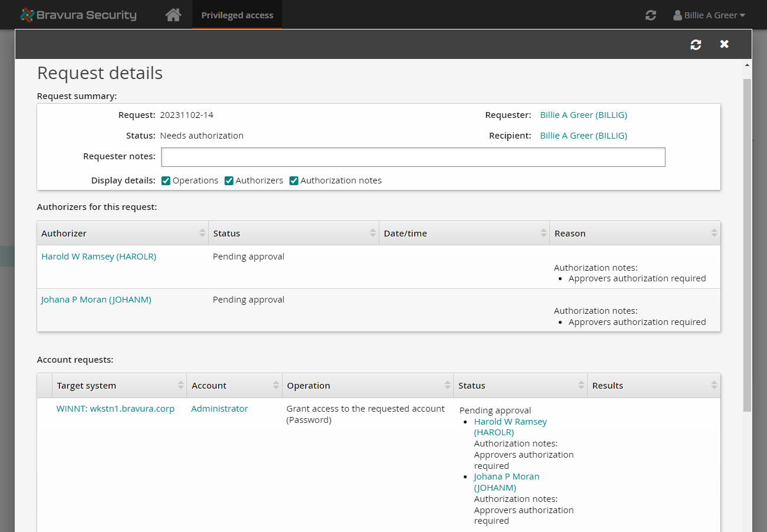Disable the Authorization notes checkbox
This screenshot has height=532, width=767.
click(294, 180)
